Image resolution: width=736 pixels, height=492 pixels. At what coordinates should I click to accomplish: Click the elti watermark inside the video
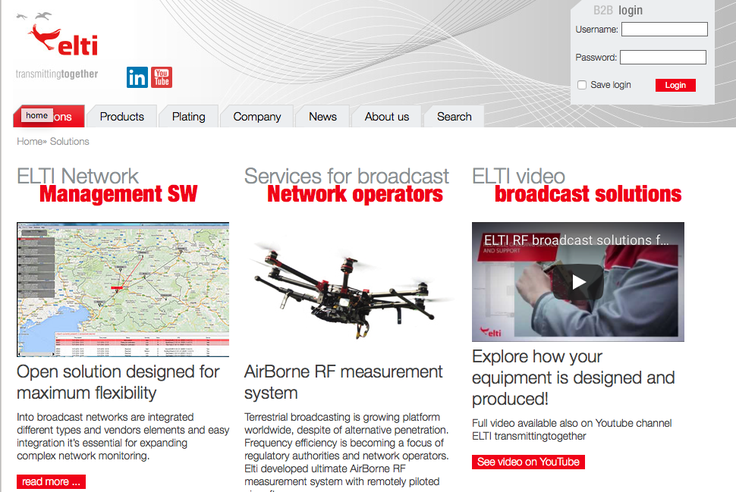click(491, 332)
